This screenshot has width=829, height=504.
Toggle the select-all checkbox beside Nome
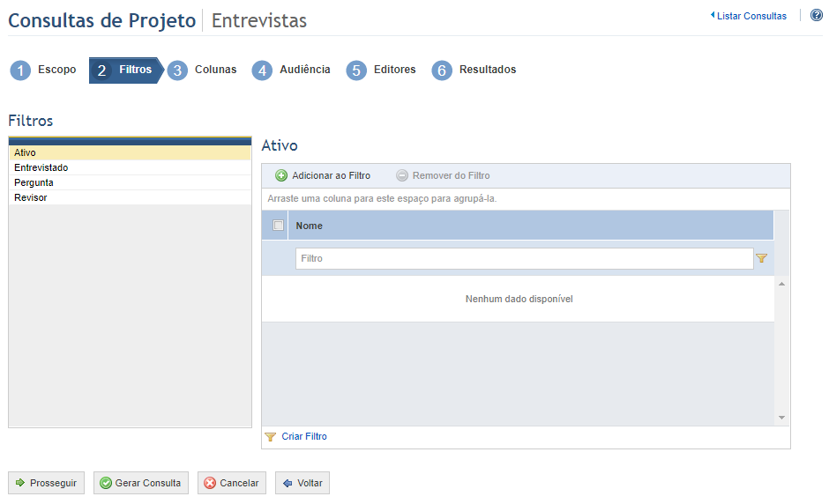(x=278, y=226)
